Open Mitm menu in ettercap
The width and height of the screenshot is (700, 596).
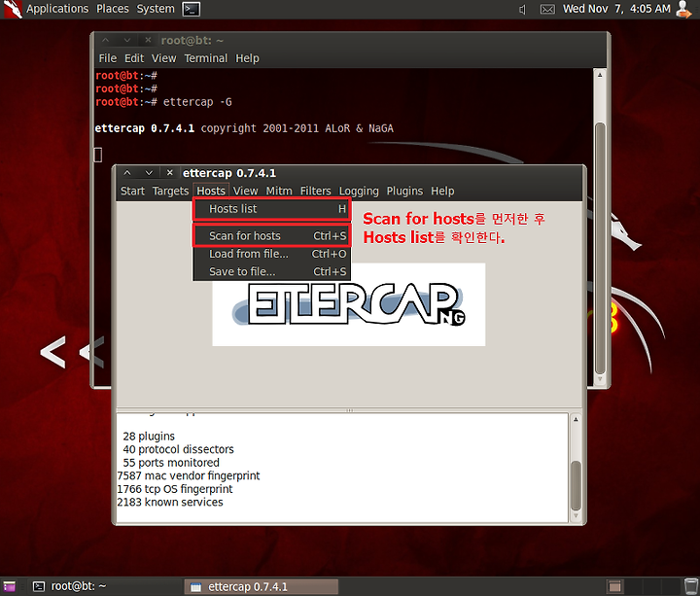pos(279,192)
